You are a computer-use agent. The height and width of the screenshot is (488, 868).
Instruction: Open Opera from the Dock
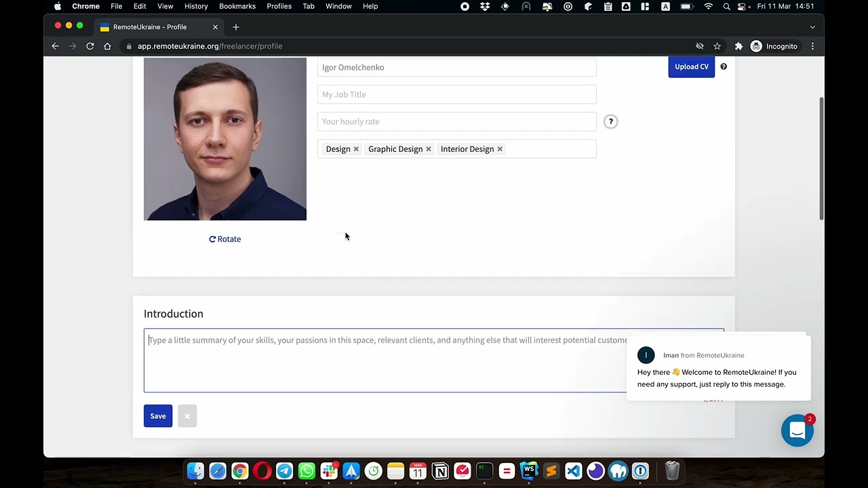coord(262,470)
